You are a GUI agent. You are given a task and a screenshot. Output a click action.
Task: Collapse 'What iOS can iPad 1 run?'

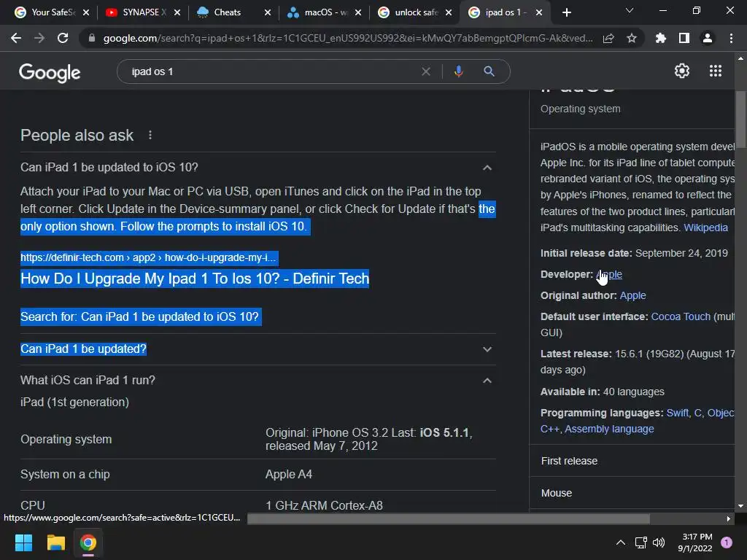tap(487, 381)
